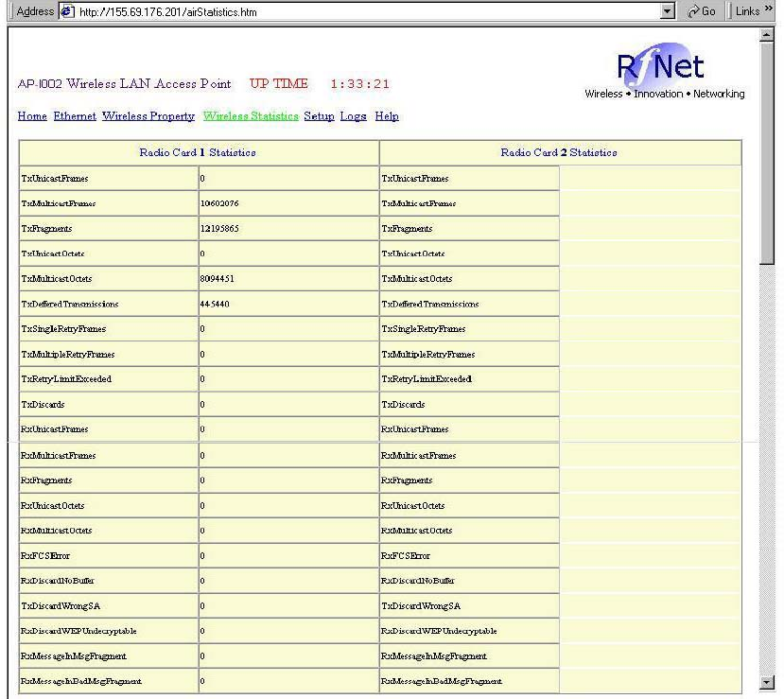Select the Radio Card 1 Statistics header

pos(198,152)
